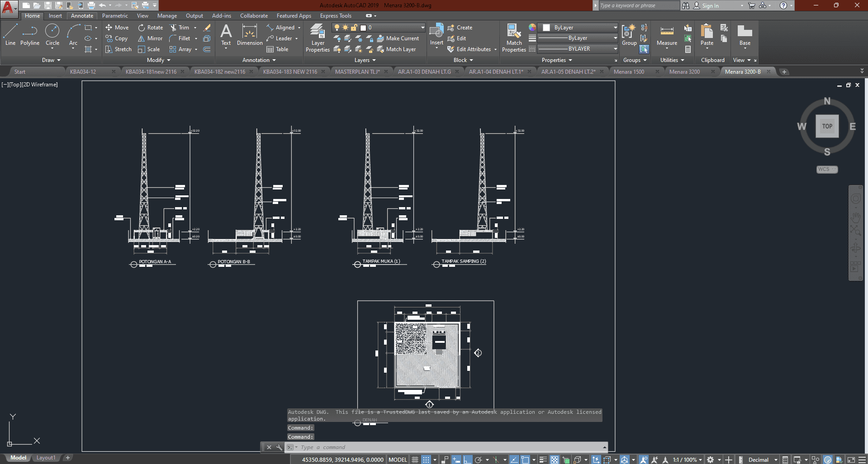The image size is (868, 464).
Task: Click the Mirror tool icon
Action: pyautogui.click(x=142, y=38)
